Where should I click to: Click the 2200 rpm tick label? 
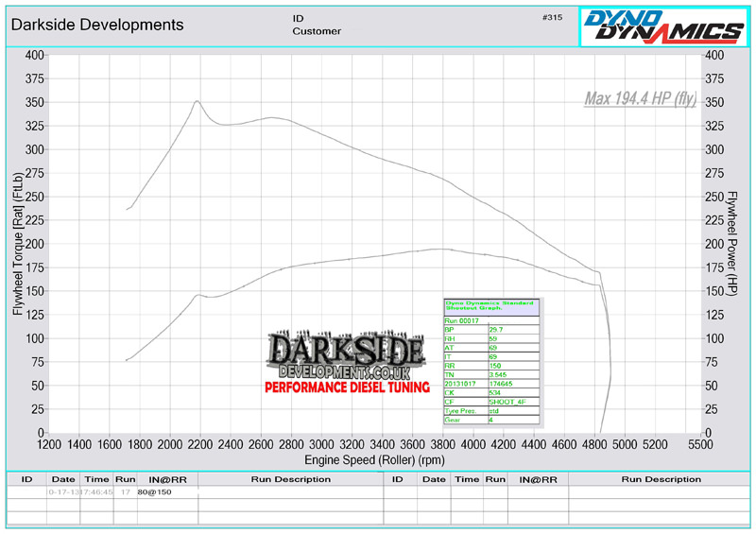[200, 444]
